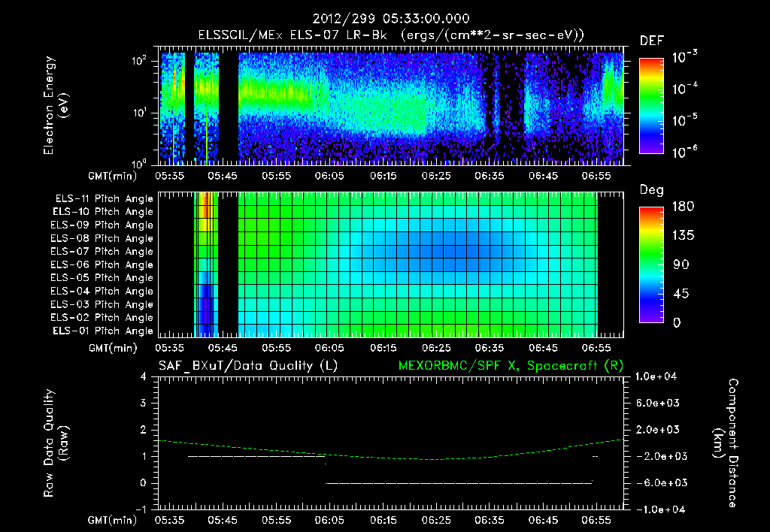
Task: Click the 'Component Distance (km)' axis label
Action: pos(726,443)
